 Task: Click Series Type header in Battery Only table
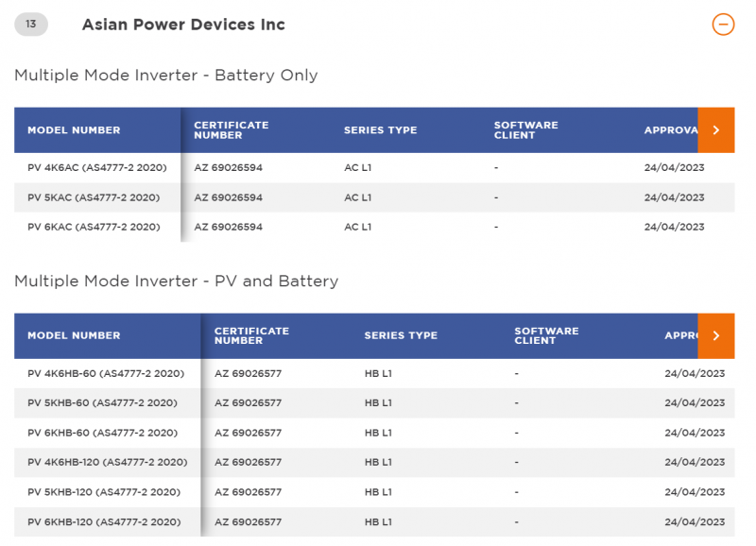[x=380, y=130]
